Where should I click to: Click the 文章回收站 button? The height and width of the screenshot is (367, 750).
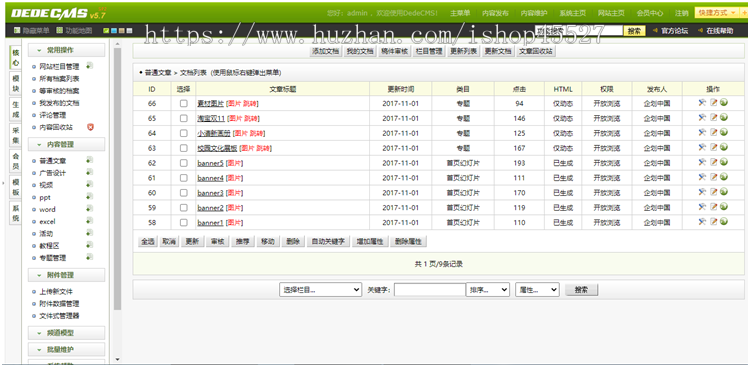537,51
